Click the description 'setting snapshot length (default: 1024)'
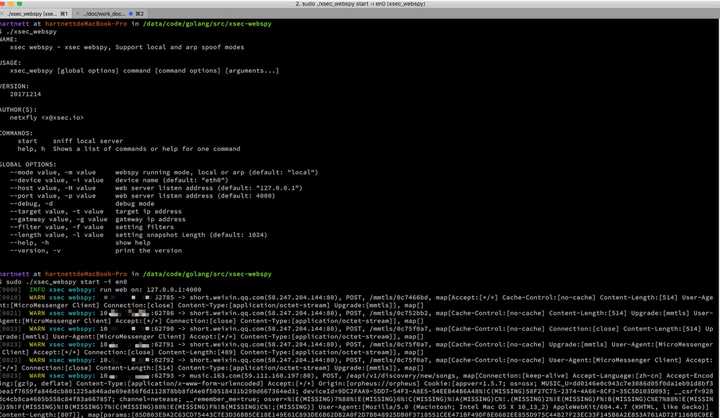Image resolution: width=720 pixels, height=418 pixels. point(191,235)
